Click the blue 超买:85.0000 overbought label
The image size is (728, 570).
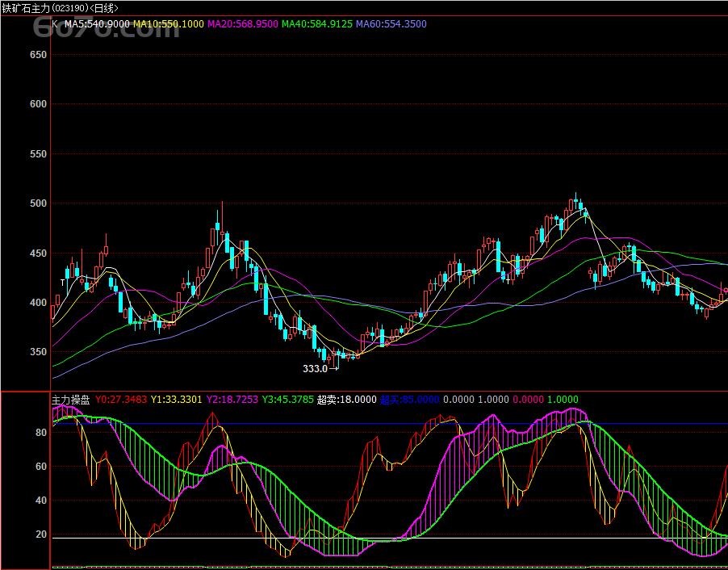[x=409, y=400]
